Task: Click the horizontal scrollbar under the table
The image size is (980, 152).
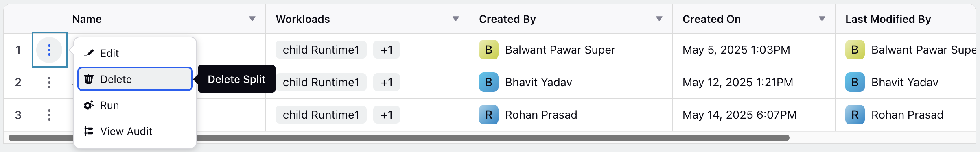Action: [492, 138]
